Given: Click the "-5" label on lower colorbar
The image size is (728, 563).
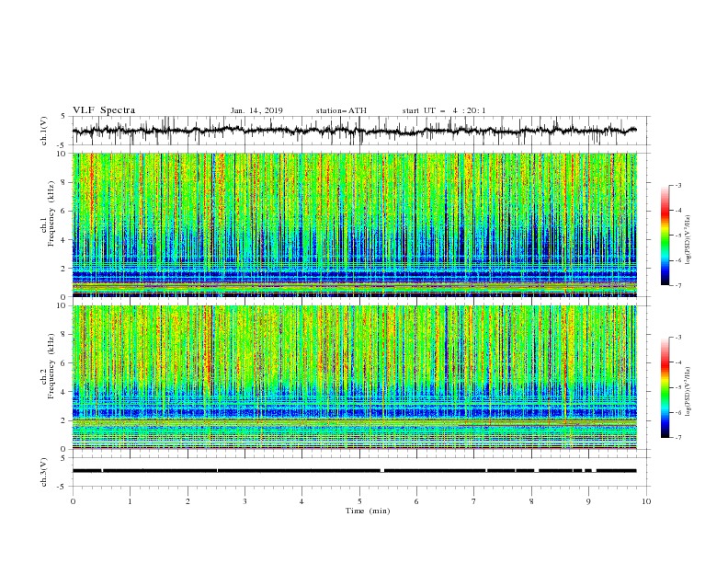Looking at the screenshot, I should click(678, 387).
